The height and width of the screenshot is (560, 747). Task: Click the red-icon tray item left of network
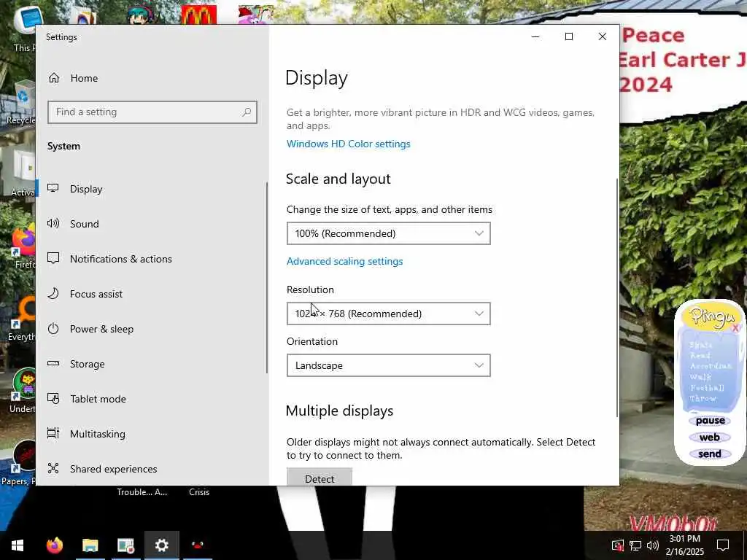click(x=618, y=545)
